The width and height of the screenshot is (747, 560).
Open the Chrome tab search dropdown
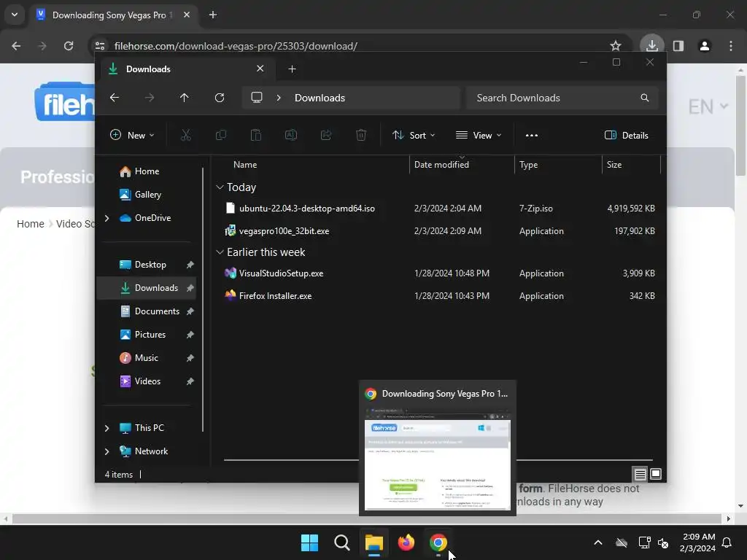pos(15,15)
